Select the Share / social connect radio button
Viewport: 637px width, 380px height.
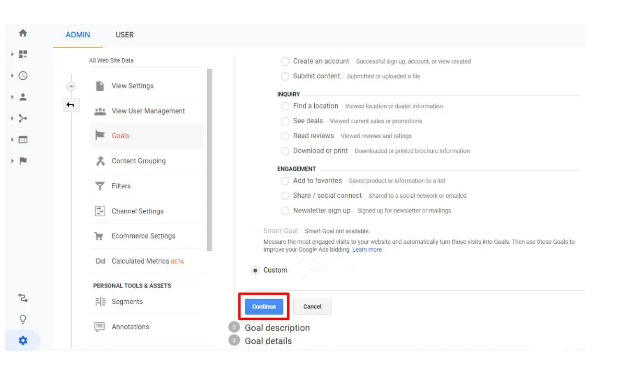[285, 195]
